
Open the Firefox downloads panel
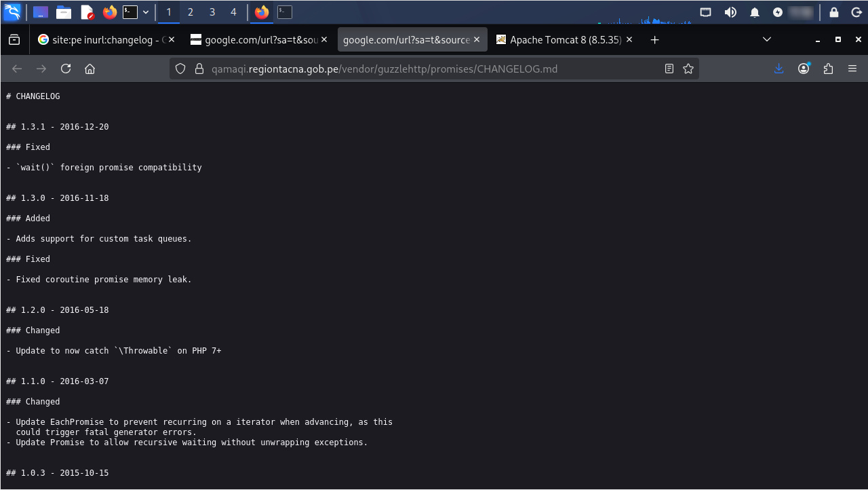coord(779,69)
